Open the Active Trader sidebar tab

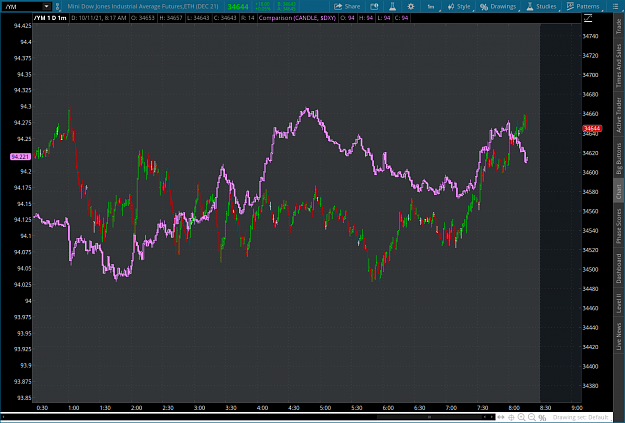pos(619,115)
